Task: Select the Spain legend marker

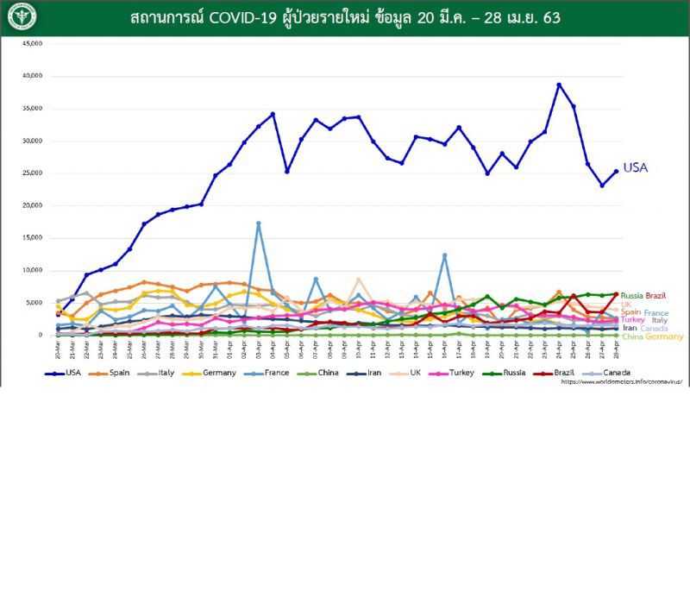Action: tap(98, 374)
